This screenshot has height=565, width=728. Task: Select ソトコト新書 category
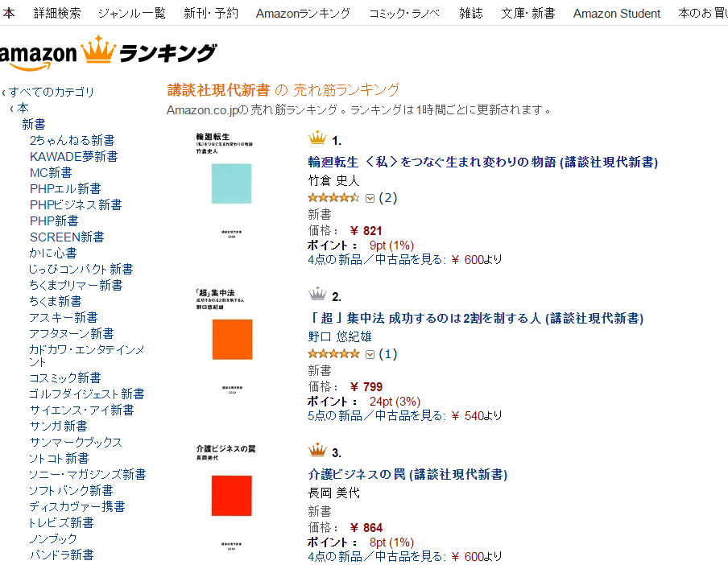[59, 458]
